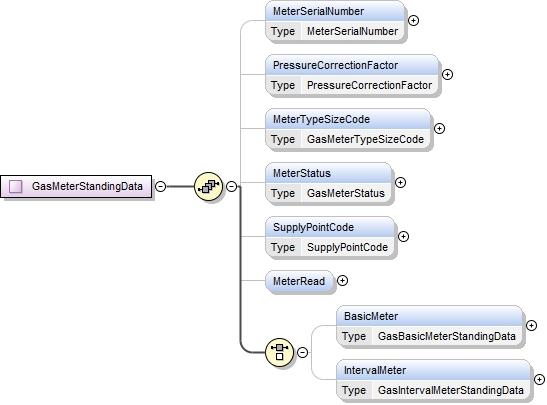This screenshot has height=405, width=547.
Task: Select the MeterSerialNumber element header
Action: click(335, 11)
